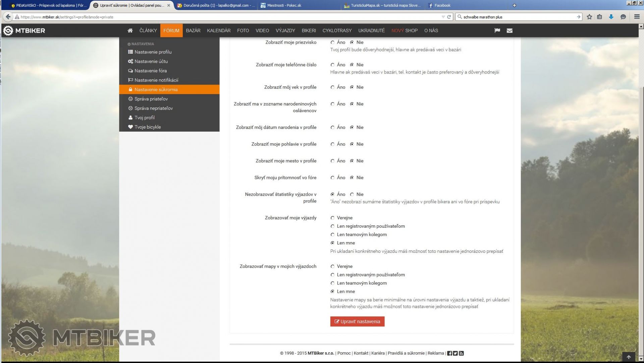Click the Pravidlá a súkromie footer link
644x363 pixels.
click(x=406, y=353)
